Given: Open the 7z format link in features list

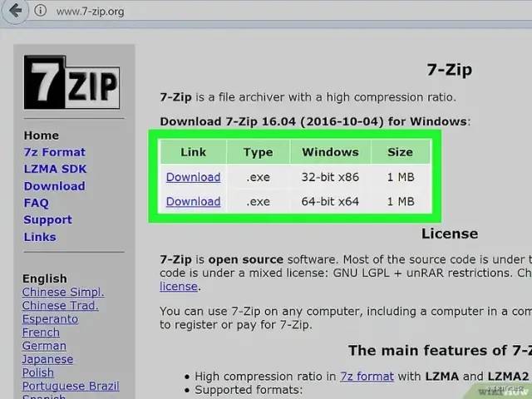Looking at the screenshot, I should [367, 377].
